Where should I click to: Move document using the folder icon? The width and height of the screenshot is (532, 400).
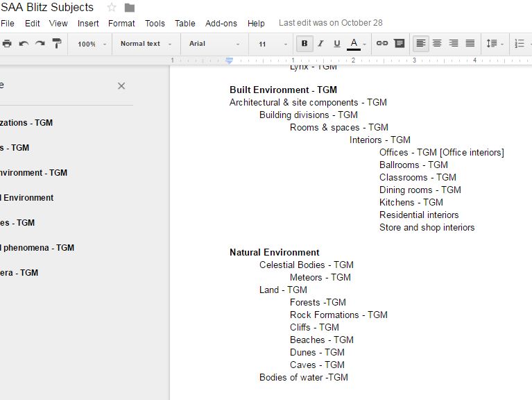[129, 8]
